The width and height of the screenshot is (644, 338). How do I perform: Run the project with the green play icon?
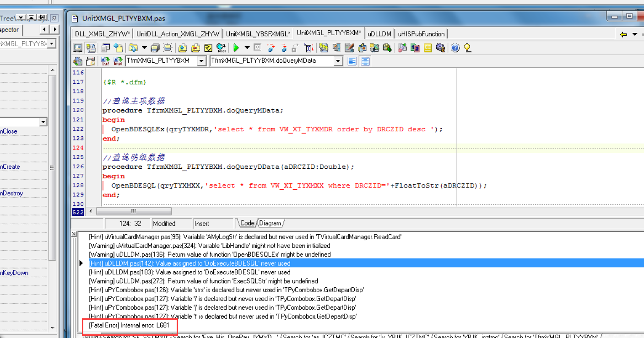click(236, 48)
